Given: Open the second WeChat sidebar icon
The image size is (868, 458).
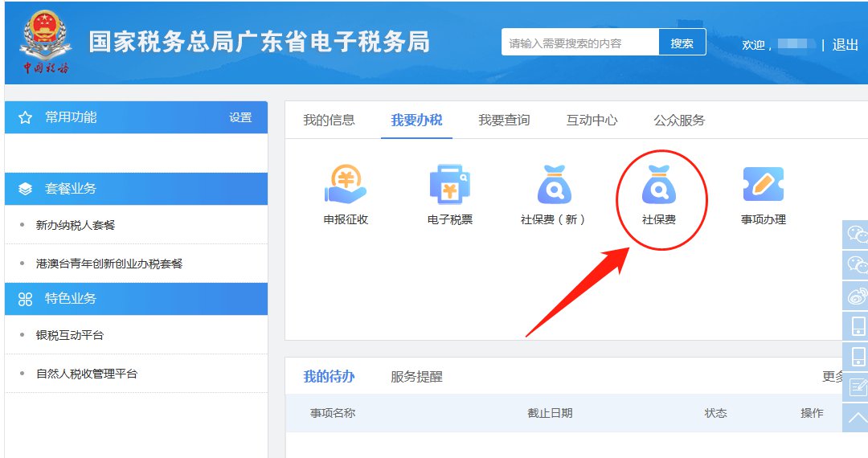Looking at the screenshot, I should click(x=856, y=265).
